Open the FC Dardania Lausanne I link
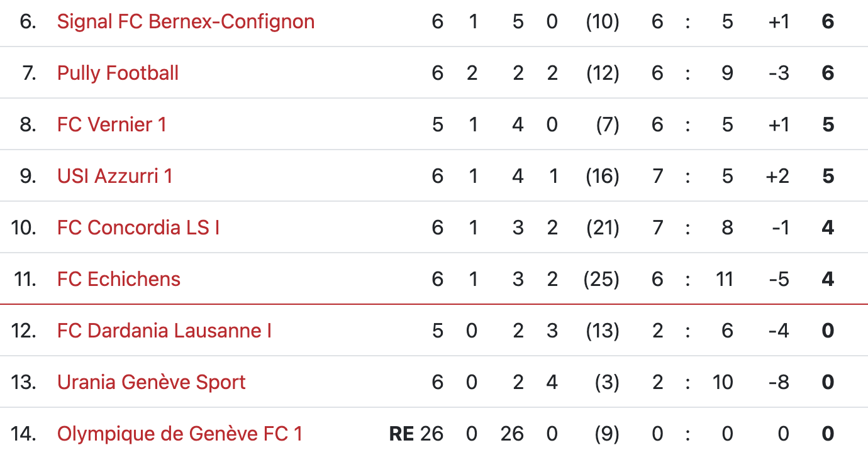 click(164, 331)
